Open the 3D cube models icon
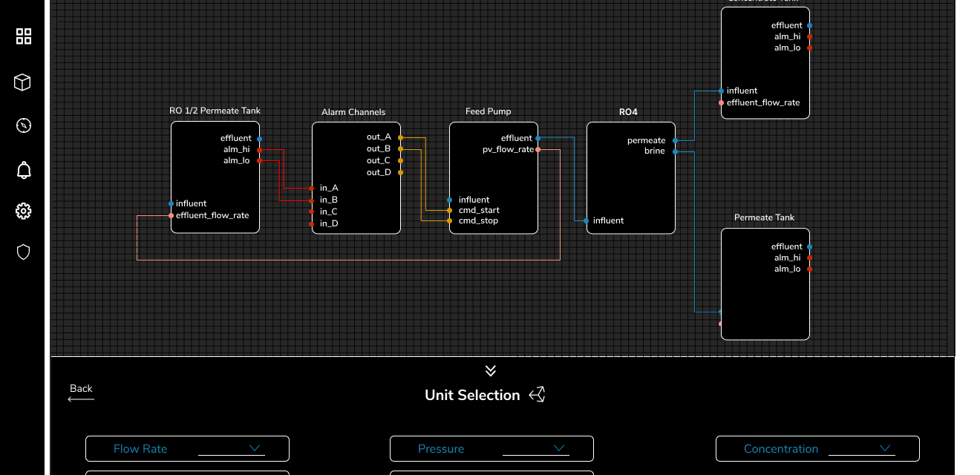The height and width of the screenshot is (475, 980). click(x=22, y=82)
